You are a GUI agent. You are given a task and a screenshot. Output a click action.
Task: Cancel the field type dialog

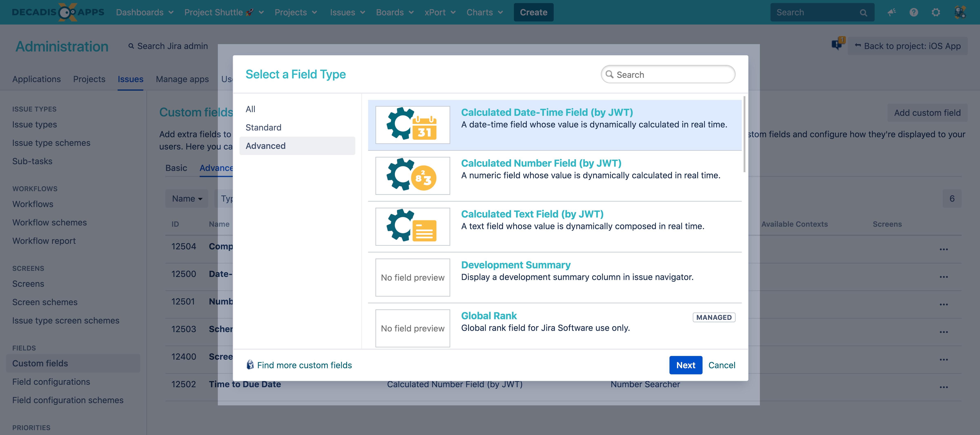722,365
